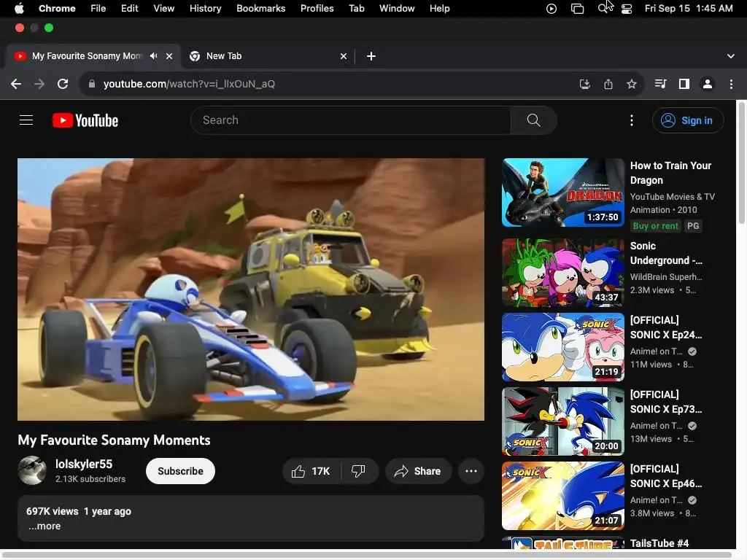The height and width of the screenshot is (560, 747).
Task: Open the Profiles menu
Action: click(317, 9)
